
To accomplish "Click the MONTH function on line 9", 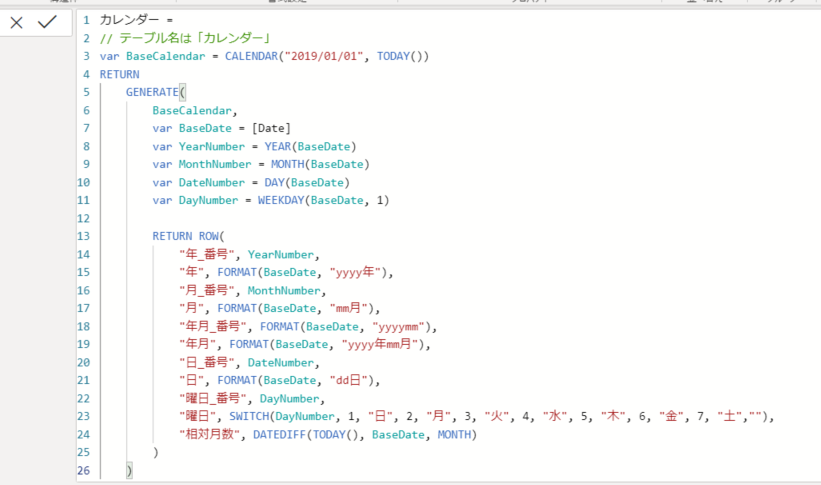I will click(x=287, y=164).
